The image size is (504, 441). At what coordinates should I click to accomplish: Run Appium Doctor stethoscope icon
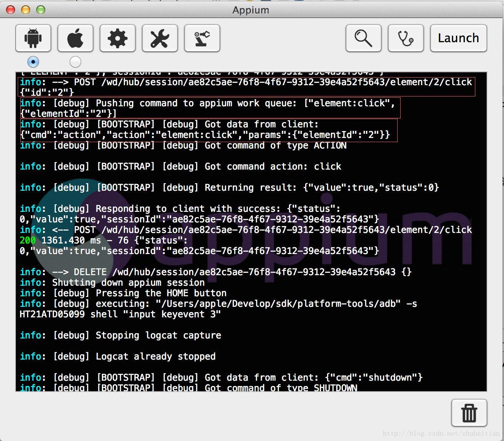406,38
